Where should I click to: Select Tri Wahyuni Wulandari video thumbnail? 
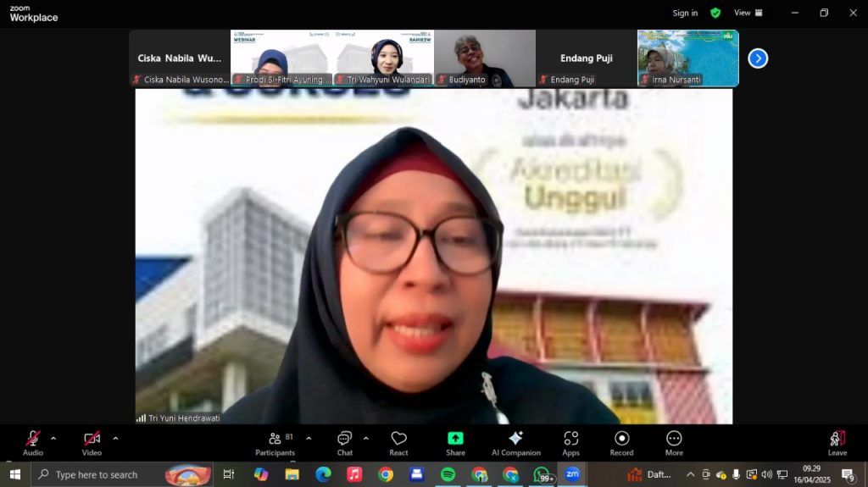[x=383, y=58]
